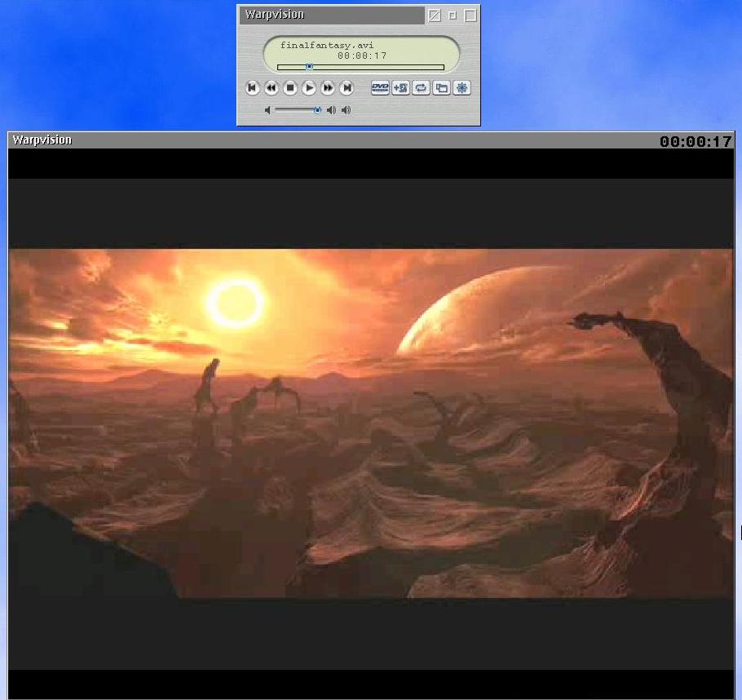Click the playing video frame
742x700 pixels.
click(371, 423)
